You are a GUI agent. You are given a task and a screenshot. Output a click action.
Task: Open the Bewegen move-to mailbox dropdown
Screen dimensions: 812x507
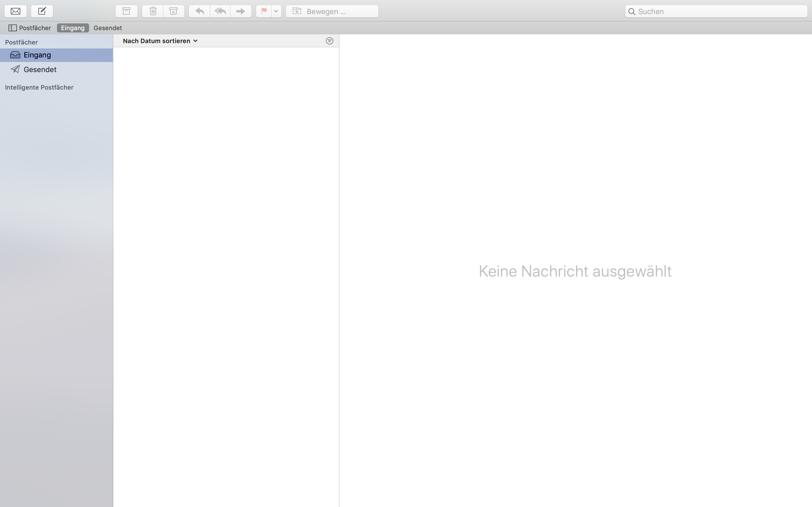[x=332, y=11]
